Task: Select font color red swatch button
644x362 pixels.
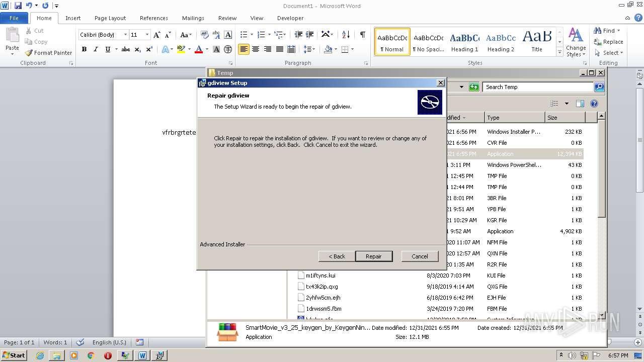Action: pos(199,49)
